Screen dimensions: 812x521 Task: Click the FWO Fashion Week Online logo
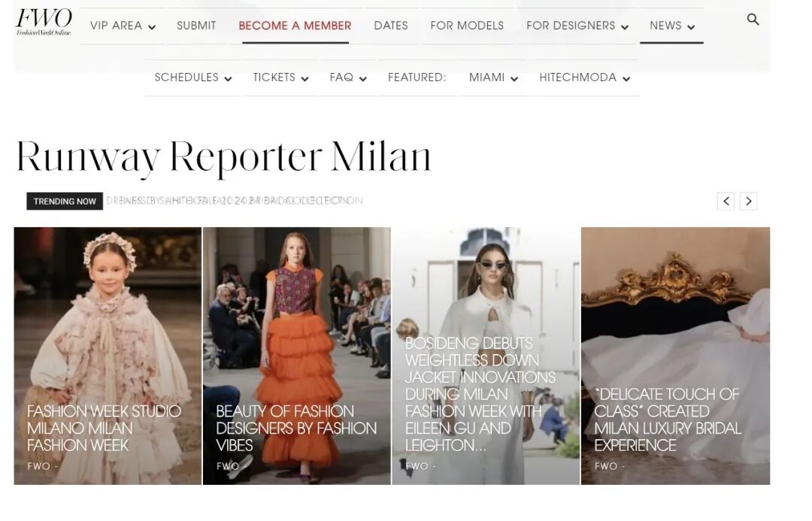44,22
